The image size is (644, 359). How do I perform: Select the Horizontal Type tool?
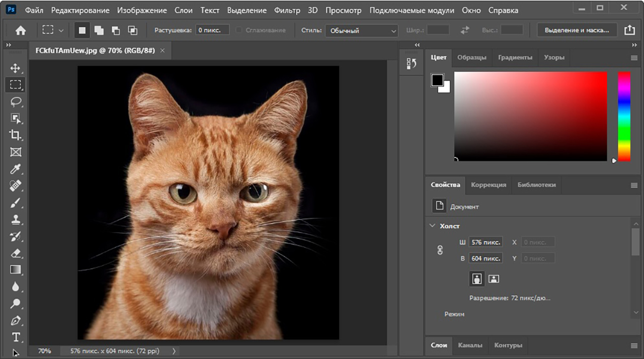click(16, 337)
